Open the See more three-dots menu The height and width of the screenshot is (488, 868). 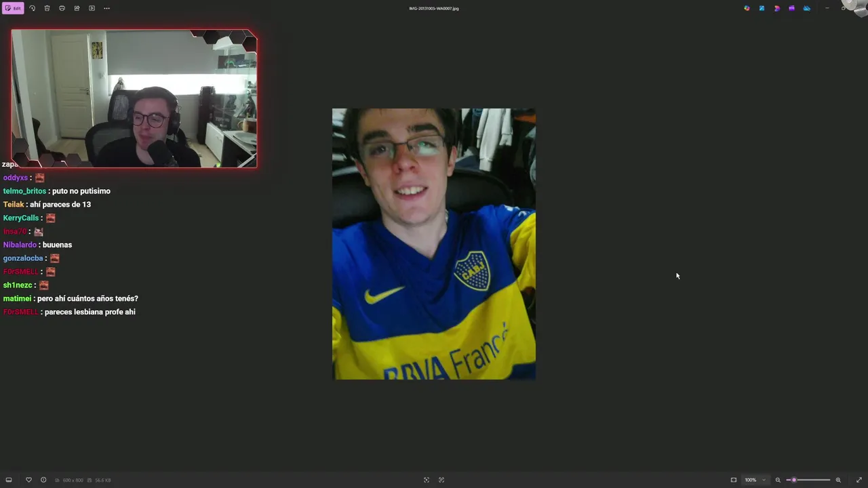click(x=106, y=8)
